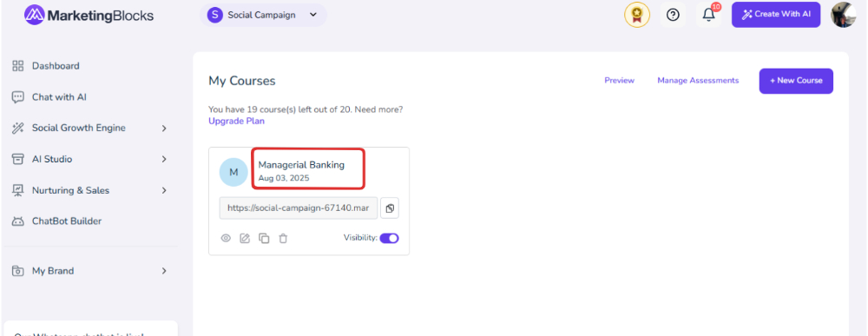Click the Aug 03, 2025 course date
868x336 pixels.
pos(284,178)
